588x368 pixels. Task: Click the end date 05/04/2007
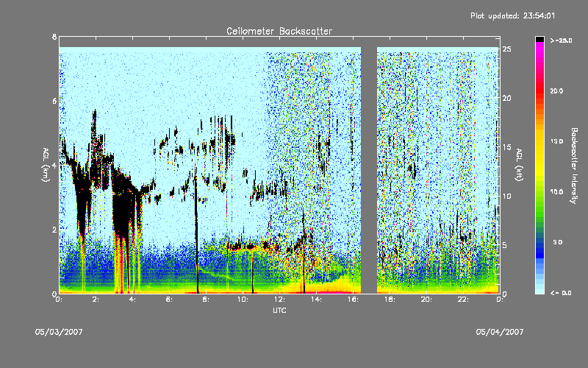pos(500,332)
